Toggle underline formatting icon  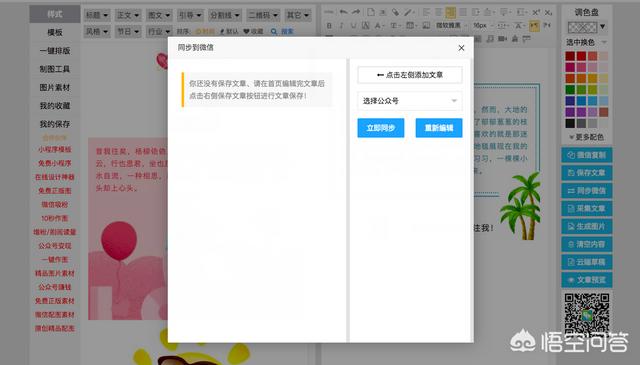coord(353,25)
